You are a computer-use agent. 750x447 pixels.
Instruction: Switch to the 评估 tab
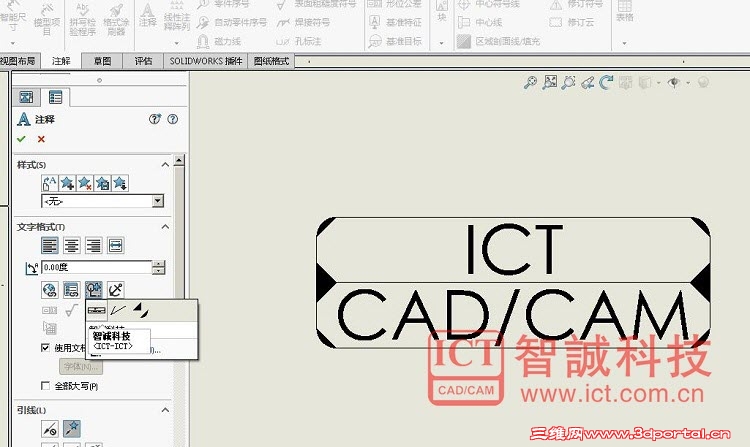point(143,61)
